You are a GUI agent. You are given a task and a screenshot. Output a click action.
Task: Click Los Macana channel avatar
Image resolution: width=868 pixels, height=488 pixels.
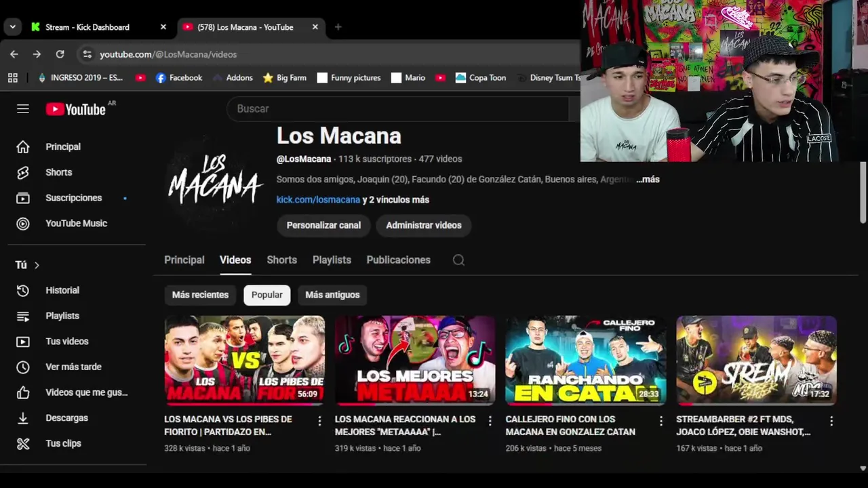(214, 181)
